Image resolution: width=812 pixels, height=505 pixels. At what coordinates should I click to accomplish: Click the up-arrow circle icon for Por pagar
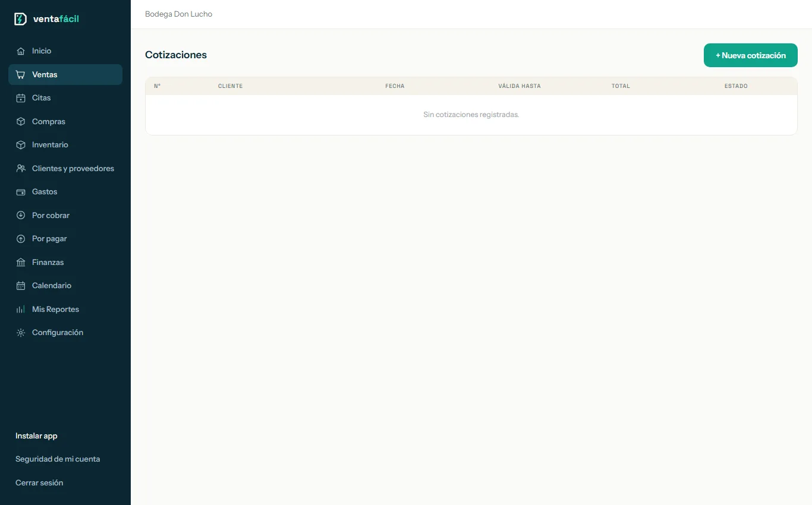pyautogui.click(x=21, y=239)
